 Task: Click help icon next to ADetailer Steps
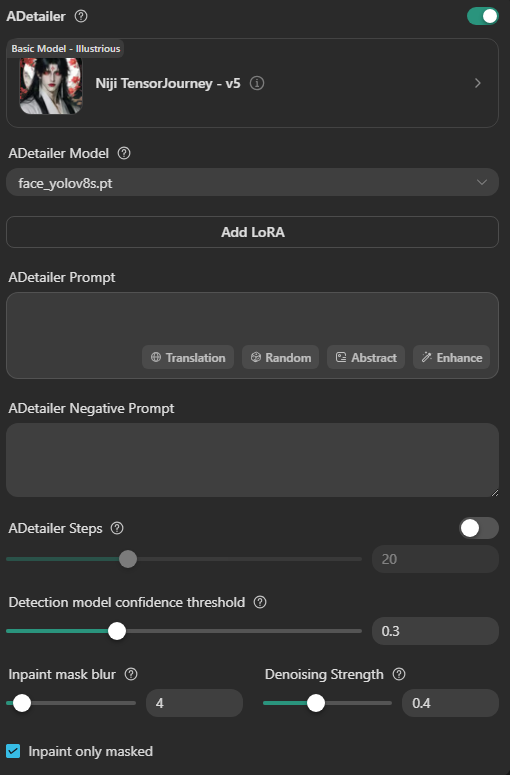tap(117, 528)
